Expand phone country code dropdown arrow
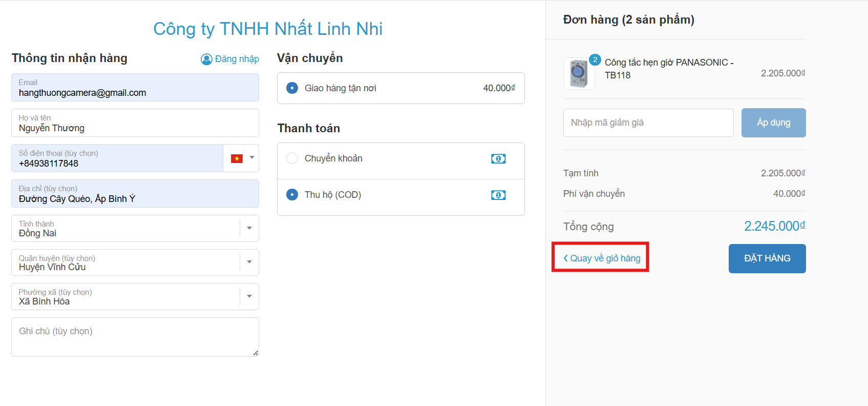 tap(252, 158)
